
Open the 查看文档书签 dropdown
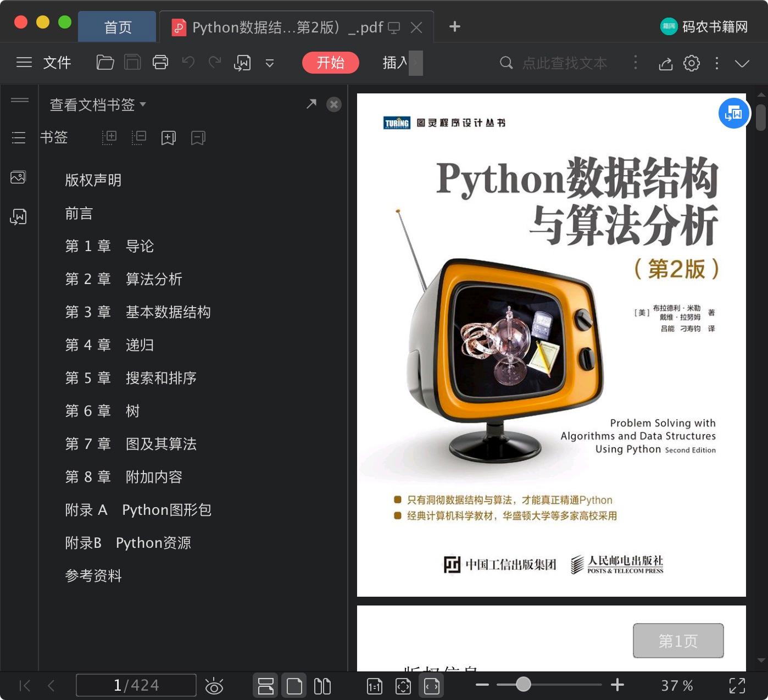98,104
